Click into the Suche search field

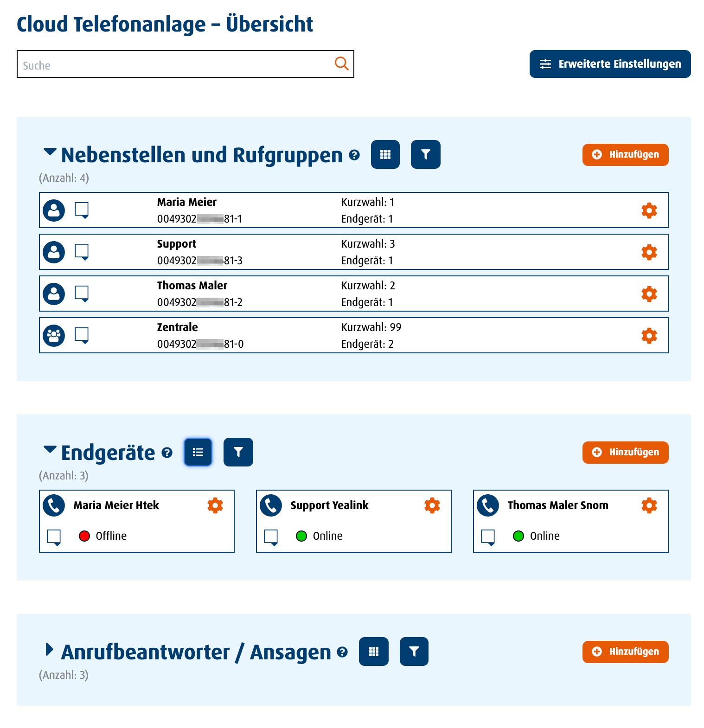[x=176, y=64]
